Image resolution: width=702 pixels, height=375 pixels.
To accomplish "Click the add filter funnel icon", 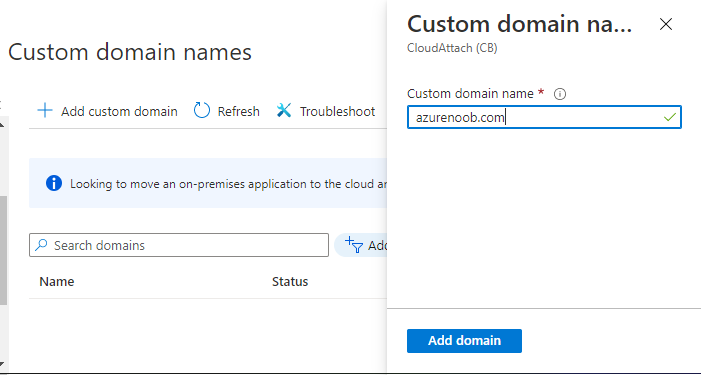I will (x=354, y=245).
